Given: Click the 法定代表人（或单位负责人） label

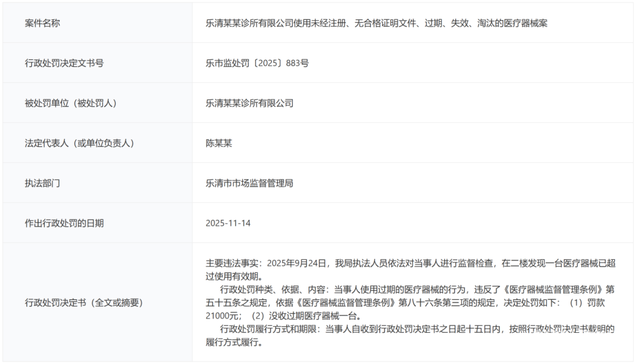Looking at the screenshot, I should pos(82,143).
